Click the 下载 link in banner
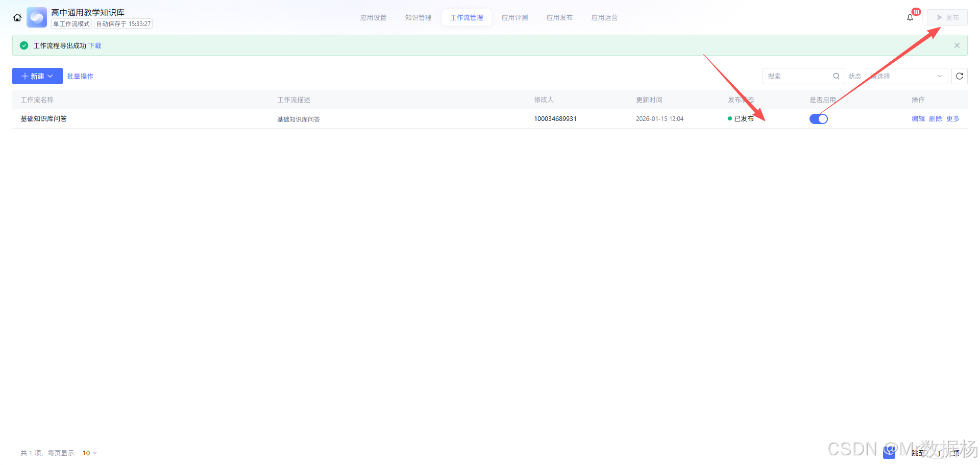This screenshot has height=465, width=980. click(x=95, y=45)
